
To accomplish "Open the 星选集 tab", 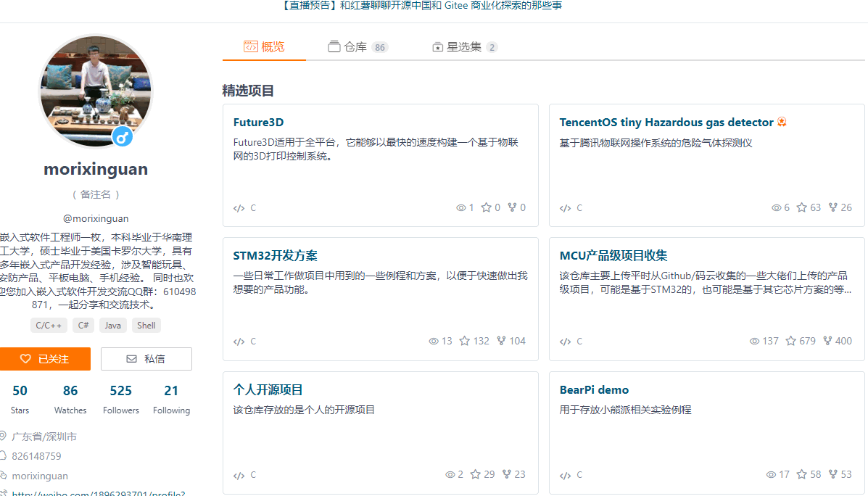I will point(463,47).
